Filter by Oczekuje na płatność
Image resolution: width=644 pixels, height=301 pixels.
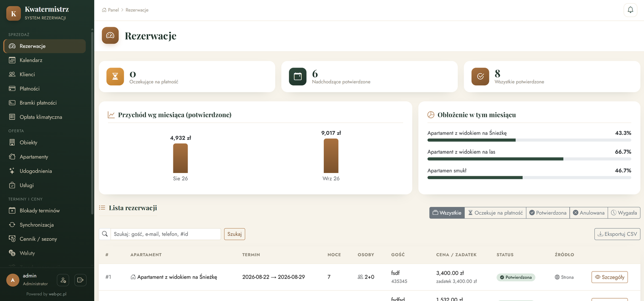click(495, 213)
